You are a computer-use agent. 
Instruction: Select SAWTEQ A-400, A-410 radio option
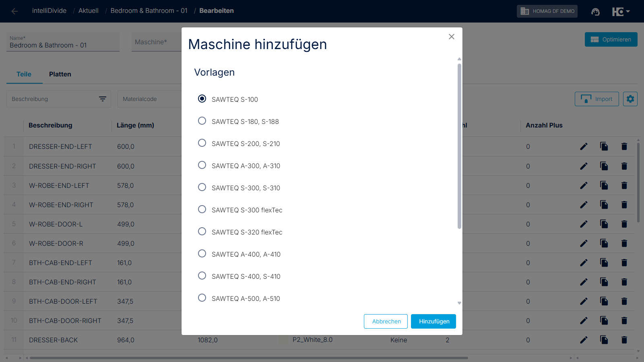[202, 254]
